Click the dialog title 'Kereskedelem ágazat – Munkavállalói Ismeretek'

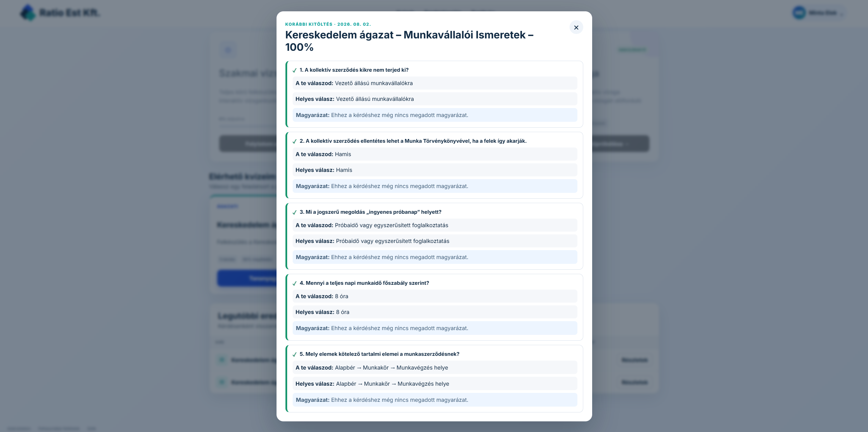pos(409,41)
